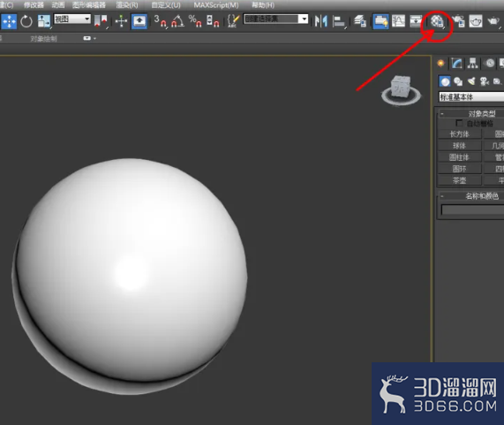
Task: Click the Select and Manipulate icon
Action: click(121, 21)
